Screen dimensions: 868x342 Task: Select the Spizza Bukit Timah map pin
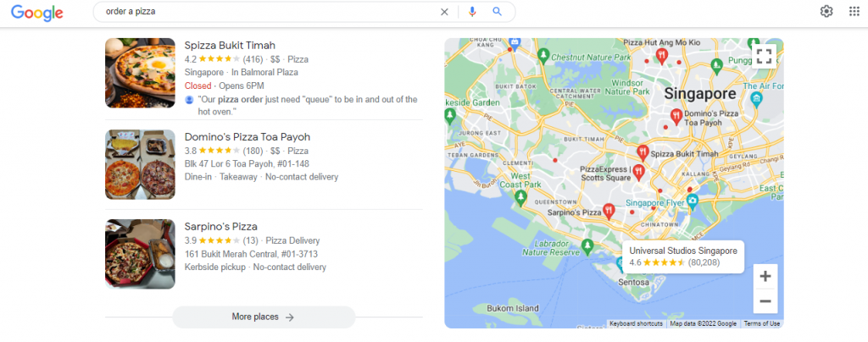[643, 152]
